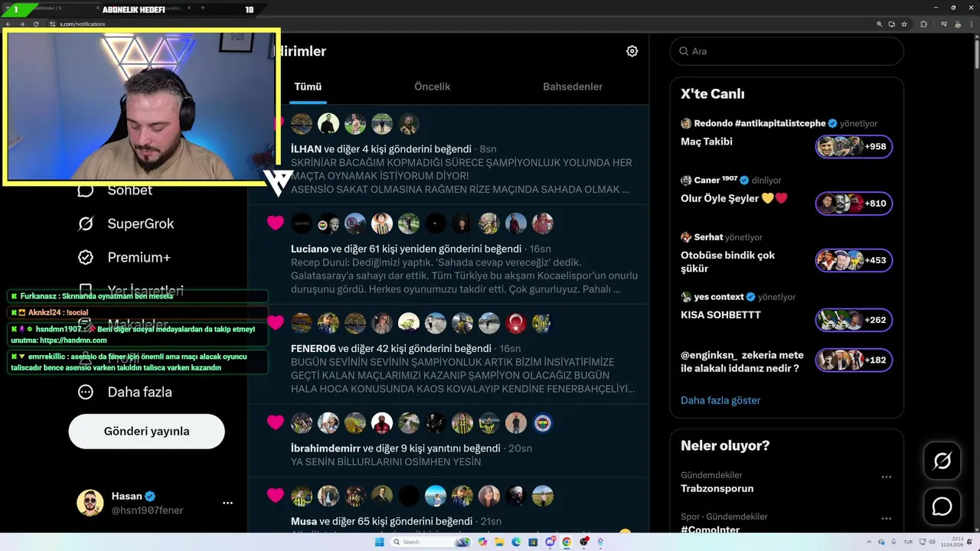Click heart icon on Musa notification
This screenshot has height=551, width=980.
(276, 495)
